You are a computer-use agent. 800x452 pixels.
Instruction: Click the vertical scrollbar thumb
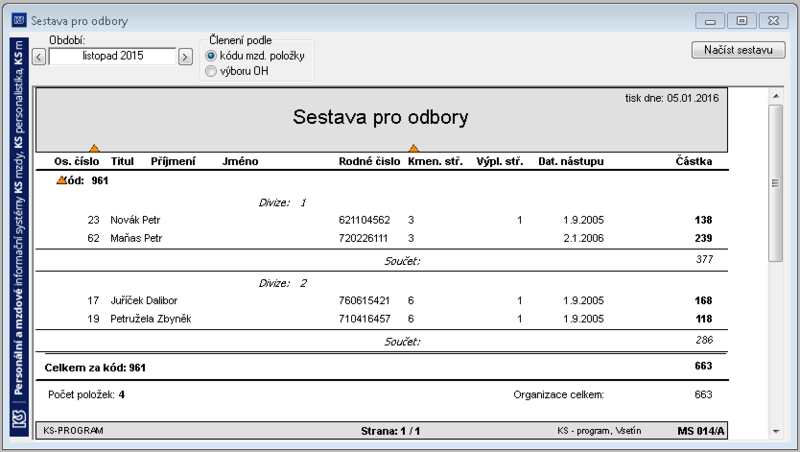click(776, 183)
